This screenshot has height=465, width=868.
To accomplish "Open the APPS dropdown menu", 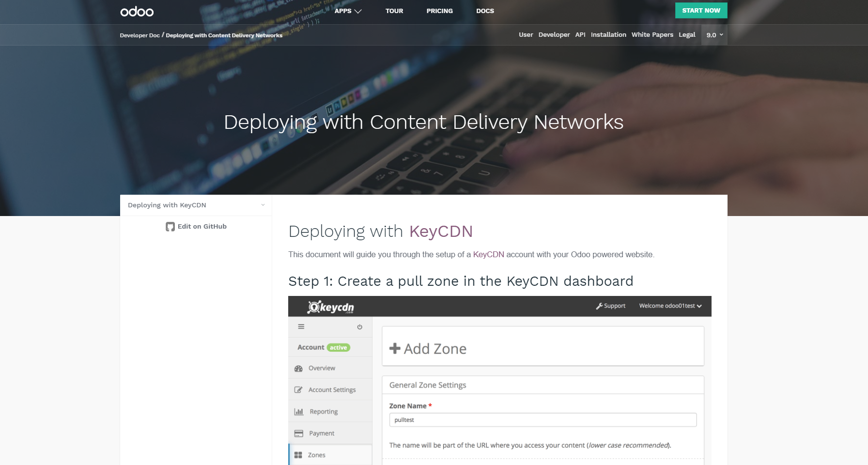I will pyautogui.click(x=348, y=11).
